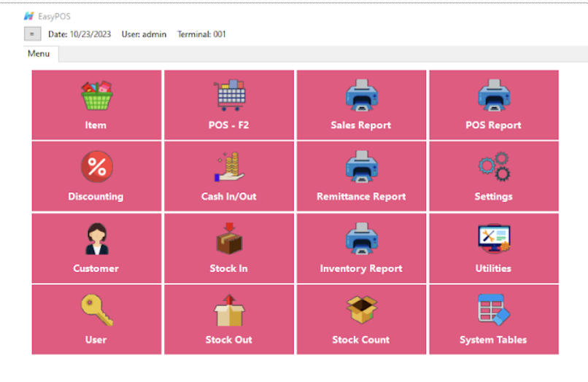588x382 pixels.
Task: Click the Customer label
Action: point(96,268)
